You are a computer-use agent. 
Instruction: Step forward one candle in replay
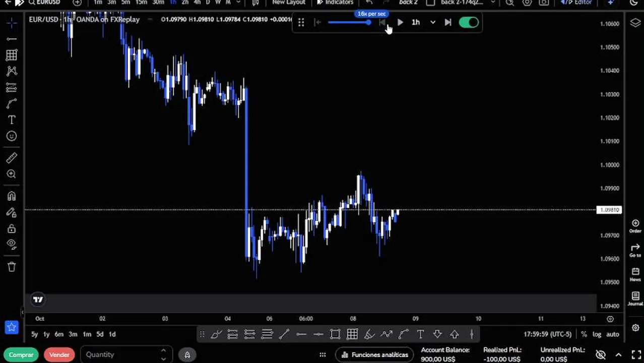click(x=447, y=22)
